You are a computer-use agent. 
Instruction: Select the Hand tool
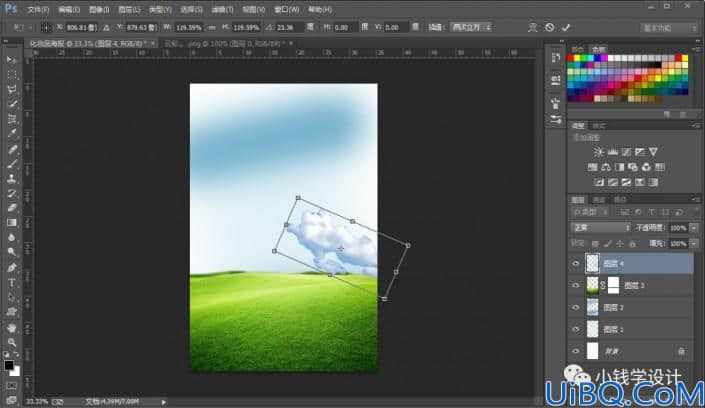(x=11, y=327)
